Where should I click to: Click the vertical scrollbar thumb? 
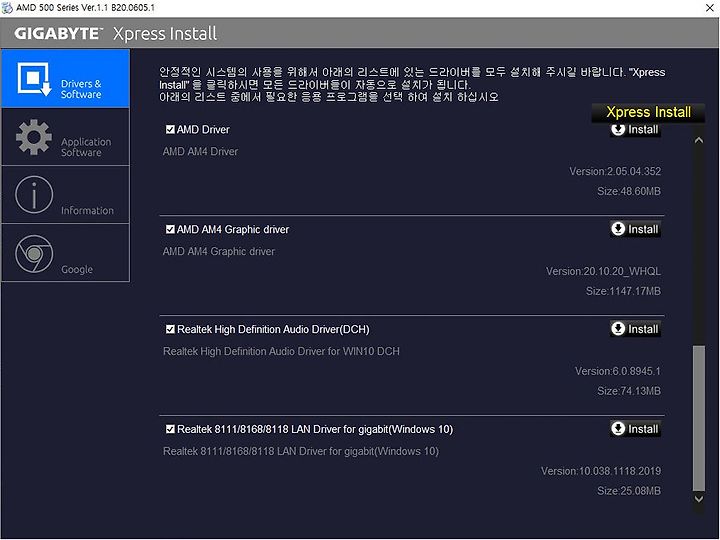point(698,418)
